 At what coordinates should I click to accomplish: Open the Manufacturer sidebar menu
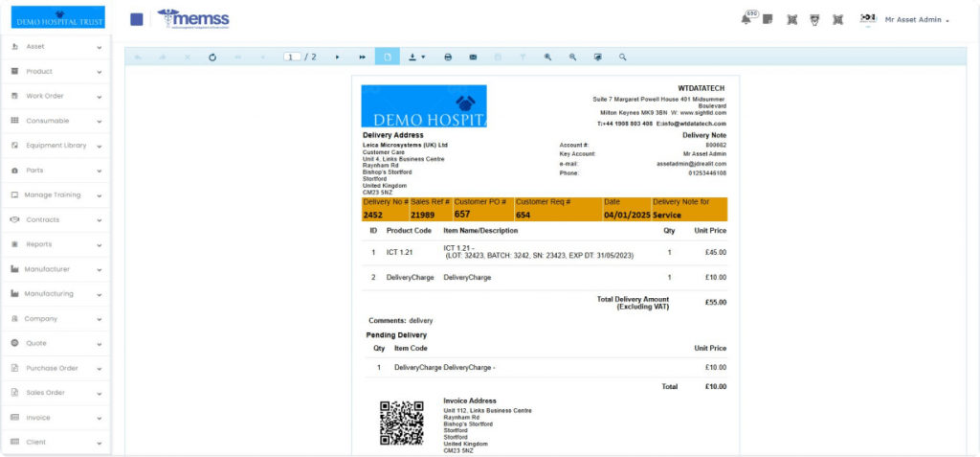click(x=56, y=269)
